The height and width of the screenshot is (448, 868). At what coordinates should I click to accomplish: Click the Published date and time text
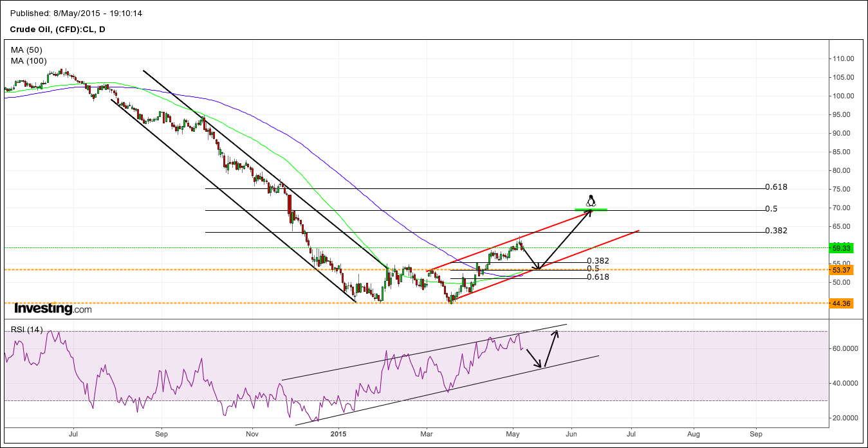pos(76,13)
